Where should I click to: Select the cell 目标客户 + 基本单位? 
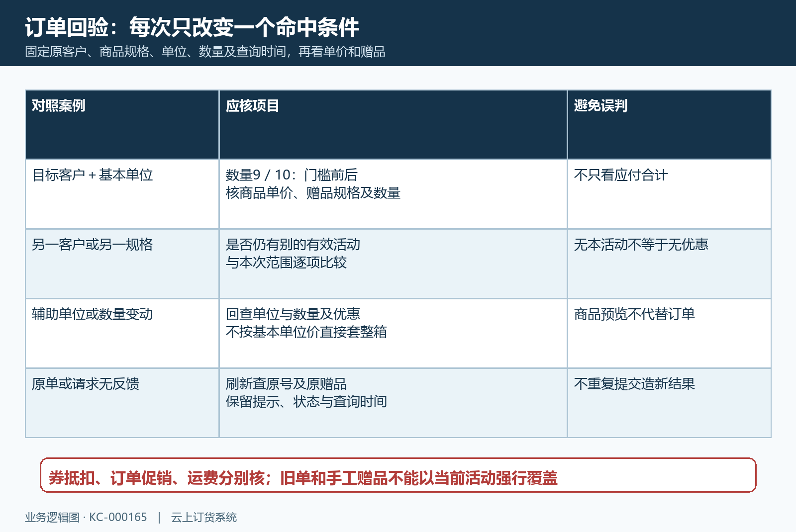point(122,194)
